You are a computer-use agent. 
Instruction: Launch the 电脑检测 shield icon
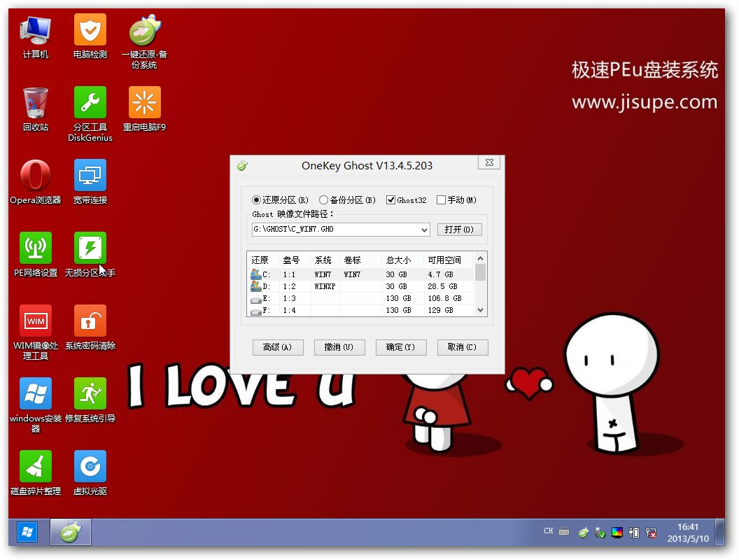tap(90, 37)
